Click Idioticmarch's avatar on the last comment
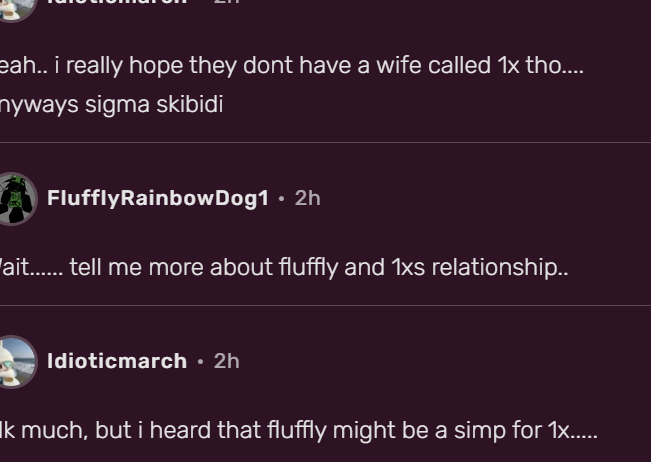Image resolution: width=651 pixels, height=462 pixels. pyautogui.click(x=16, y=361)
